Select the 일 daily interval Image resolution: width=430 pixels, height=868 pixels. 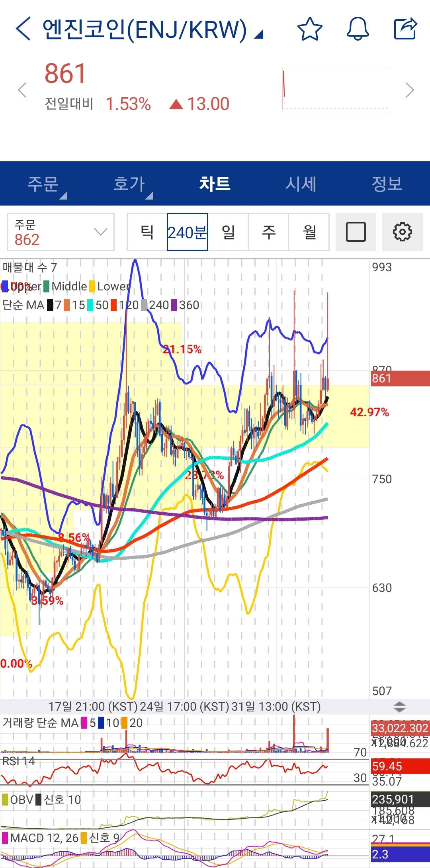tap(228, 232)
